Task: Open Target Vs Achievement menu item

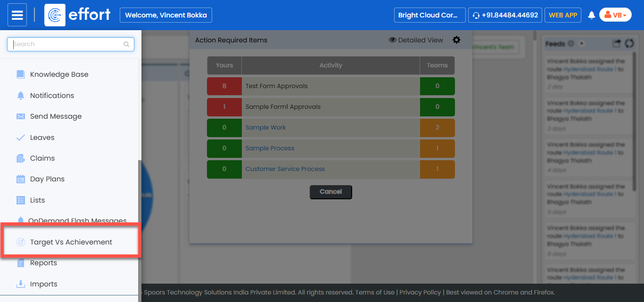Action: tap(71, 242)
